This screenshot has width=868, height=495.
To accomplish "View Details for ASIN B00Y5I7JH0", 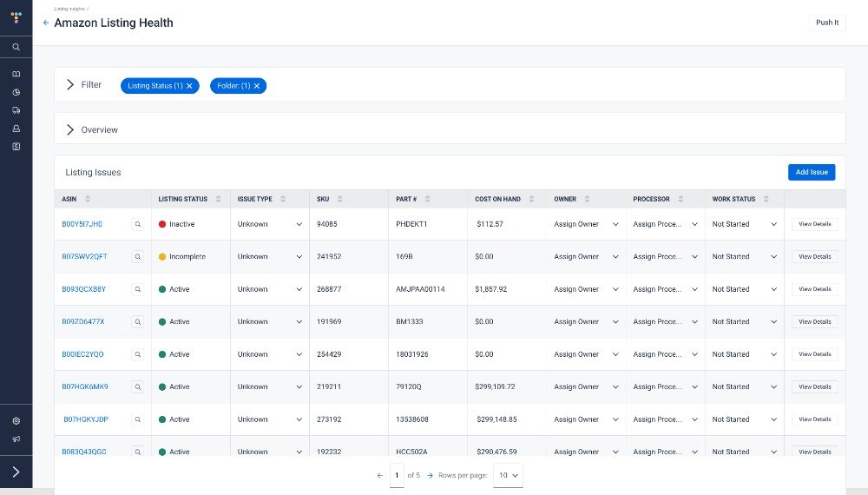I will 815,224.
